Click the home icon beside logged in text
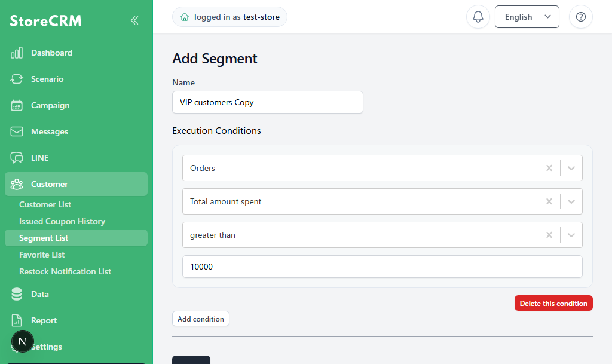Viewport: 612px width, 364px height. coord(185,17)
